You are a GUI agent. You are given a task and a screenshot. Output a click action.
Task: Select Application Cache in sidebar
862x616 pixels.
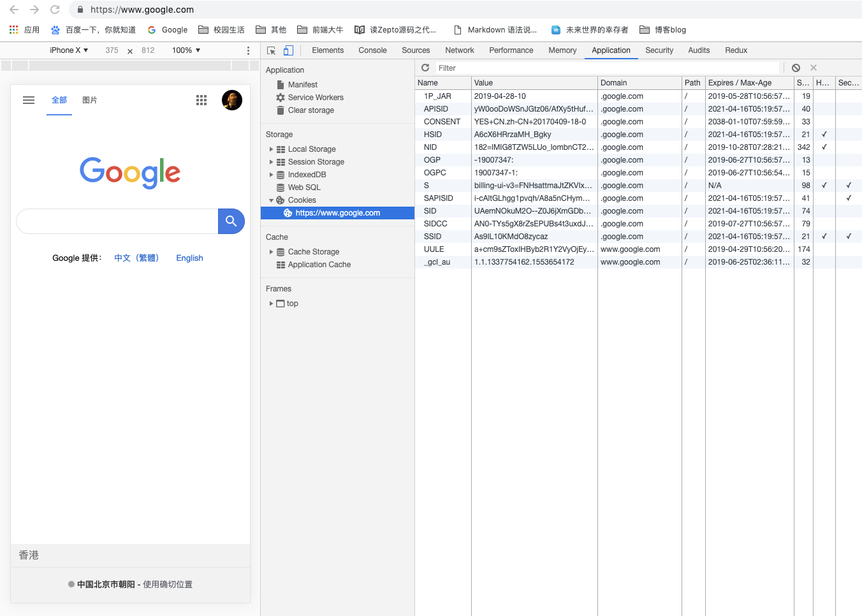319,265
